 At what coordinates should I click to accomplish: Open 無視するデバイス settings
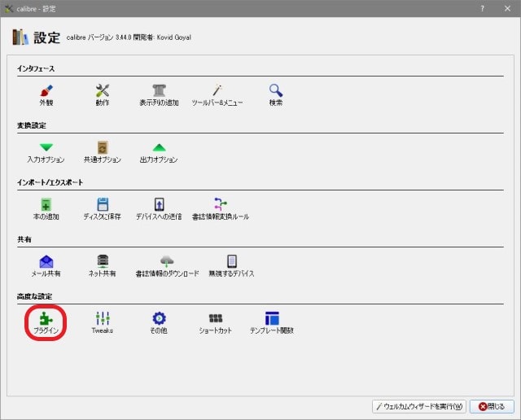point(231,266)
